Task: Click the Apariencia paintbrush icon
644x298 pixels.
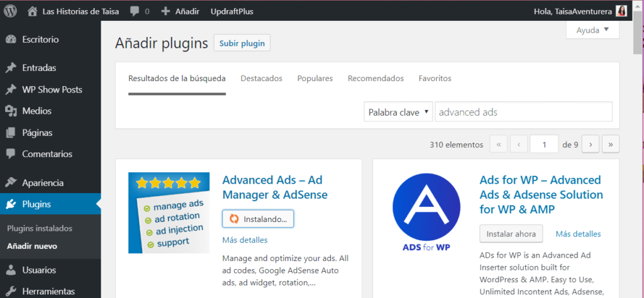Action: pos(11,183)
